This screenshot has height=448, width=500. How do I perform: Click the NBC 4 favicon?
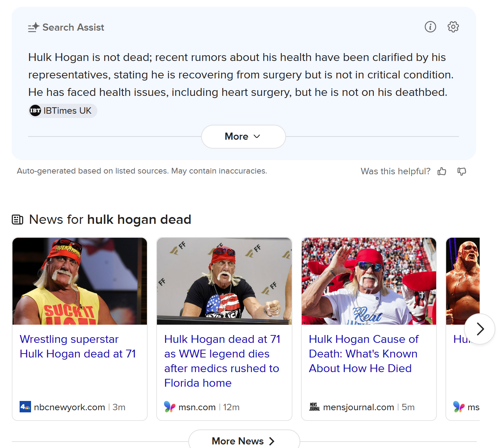tap(25, 407)
